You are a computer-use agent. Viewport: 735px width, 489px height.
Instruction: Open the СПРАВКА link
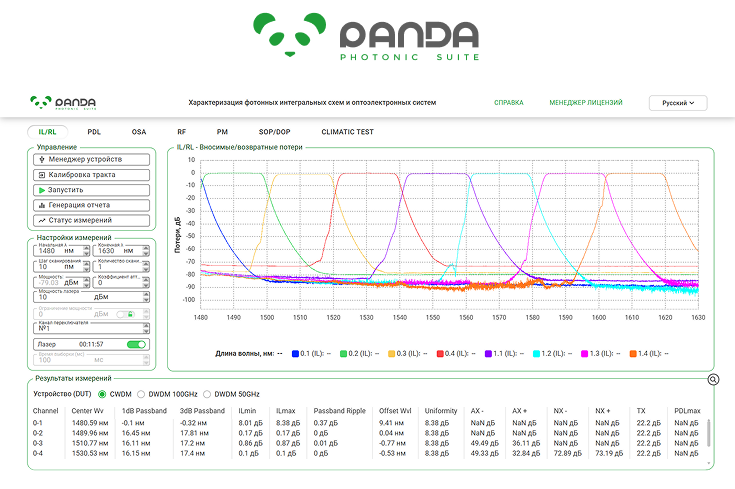(x=509, y=102)
